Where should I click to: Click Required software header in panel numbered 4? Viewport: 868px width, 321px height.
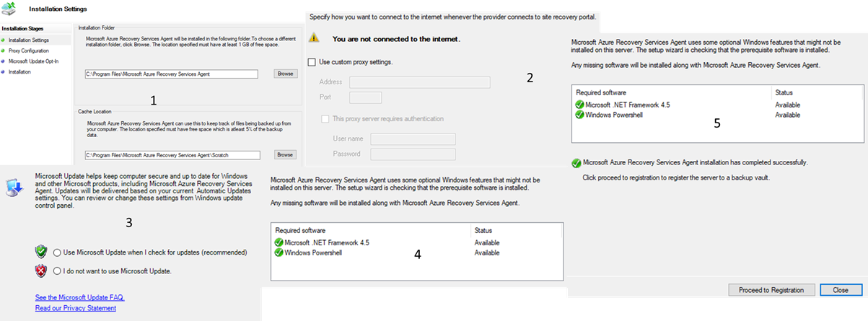click(x=299, y=230)
